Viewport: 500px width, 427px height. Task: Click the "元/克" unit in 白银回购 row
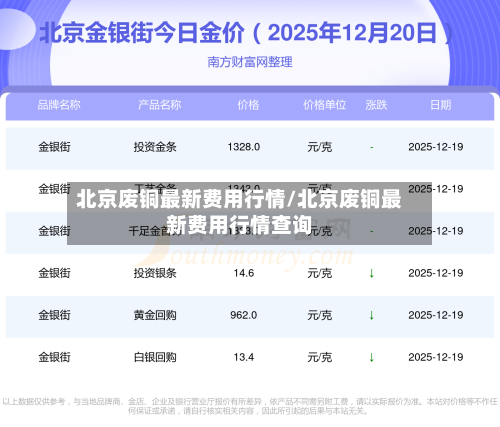320,357
